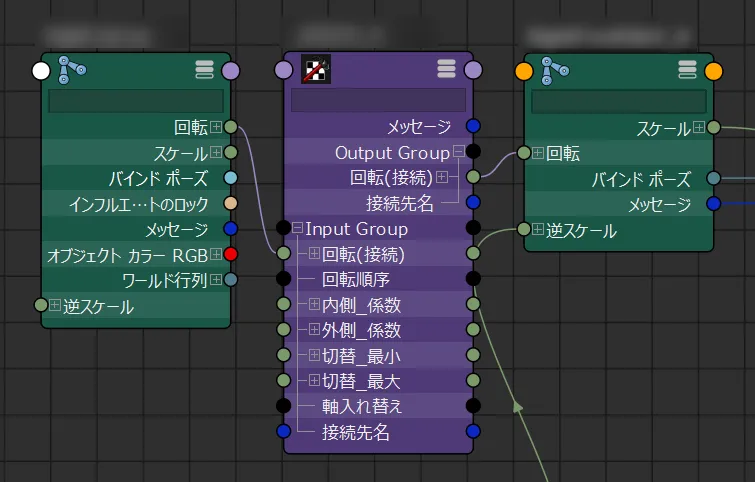The width and height of the screenshot is (755, 482).
Task: Click the 回転順序 input port
Action: click(284, 278)
